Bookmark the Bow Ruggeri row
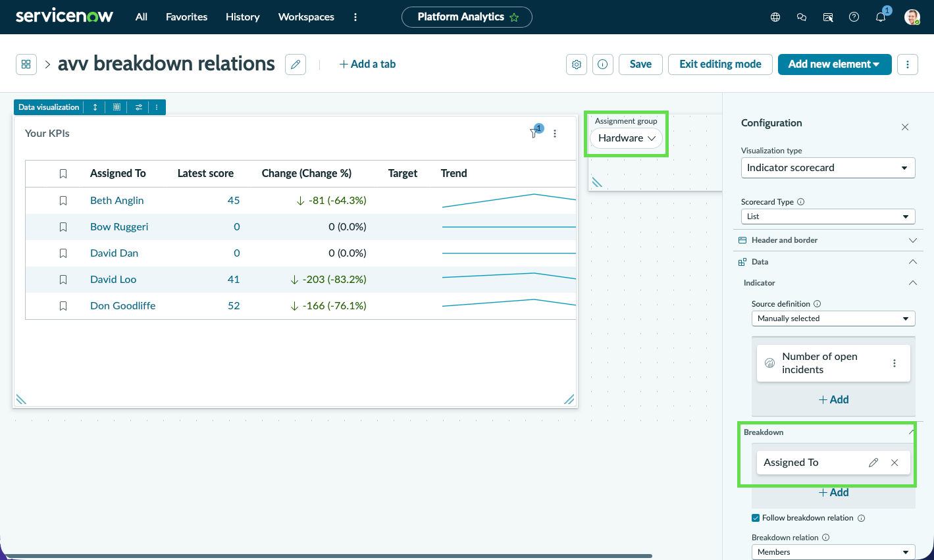934x560 pixels. click(x=63, y=227)
